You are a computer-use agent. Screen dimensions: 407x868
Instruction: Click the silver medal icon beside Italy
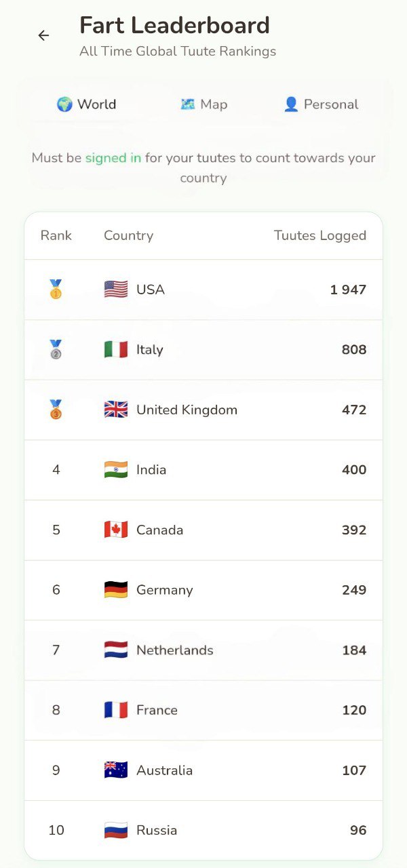coord(56,349)
